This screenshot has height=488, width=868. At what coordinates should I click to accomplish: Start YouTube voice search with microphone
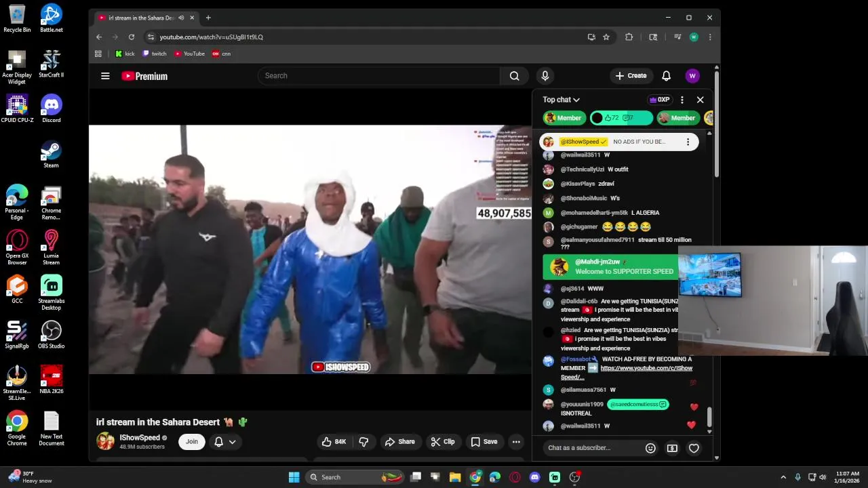(545, 76)
